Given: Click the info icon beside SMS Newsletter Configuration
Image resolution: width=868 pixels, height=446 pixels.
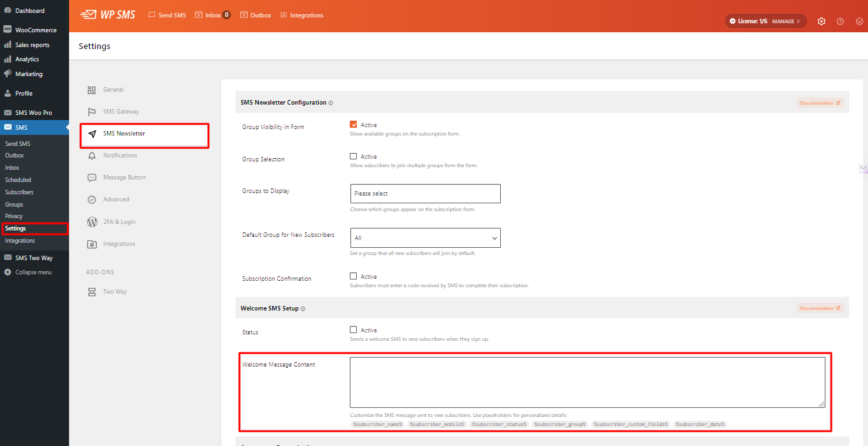Looking at the screenshot, I should pos(331,103).
